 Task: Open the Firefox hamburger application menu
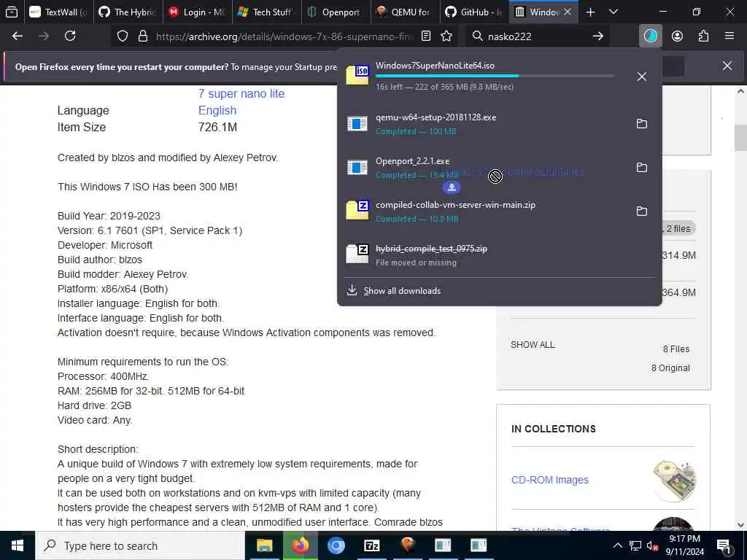tap(729, 36)
